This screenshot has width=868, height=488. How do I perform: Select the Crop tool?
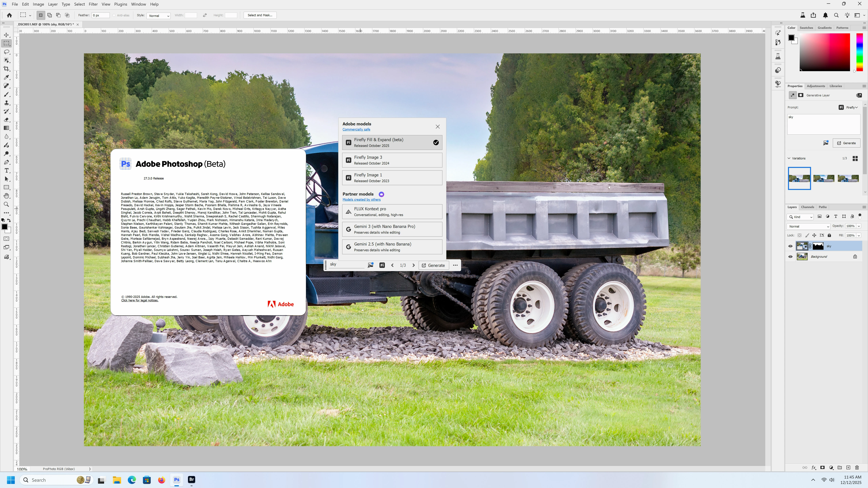[6, 69]
